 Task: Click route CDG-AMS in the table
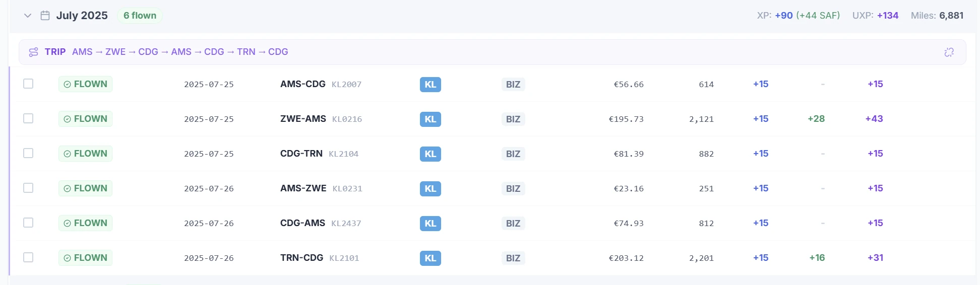(302, 223)
